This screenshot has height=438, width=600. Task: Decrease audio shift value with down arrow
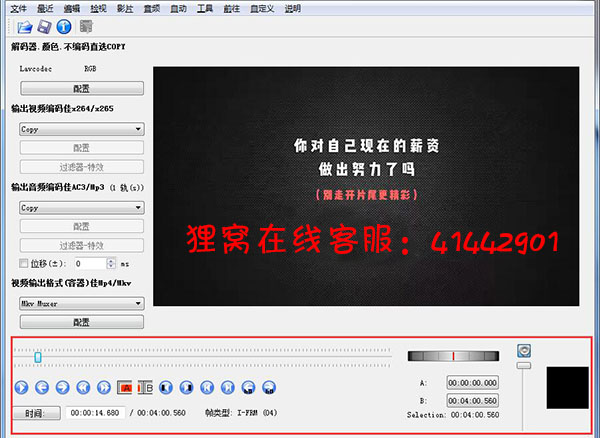pyautogui.click(x=111, y=266)
